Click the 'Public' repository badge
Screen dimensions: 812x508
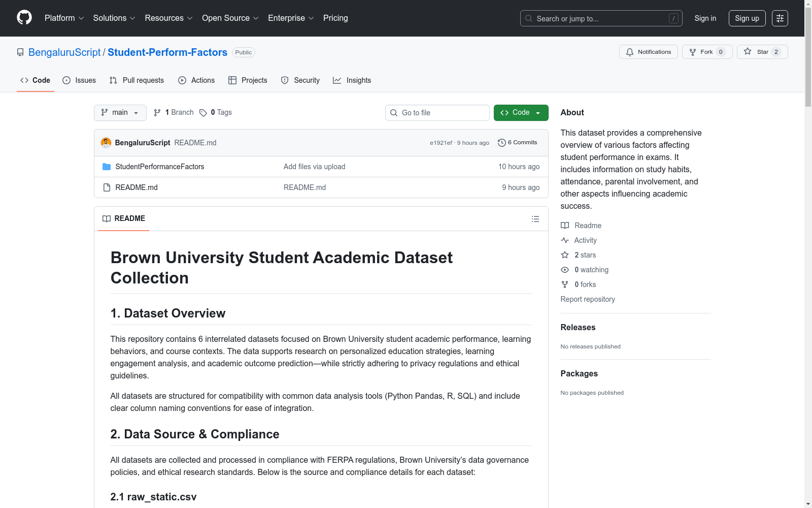(x=244, y=52)
